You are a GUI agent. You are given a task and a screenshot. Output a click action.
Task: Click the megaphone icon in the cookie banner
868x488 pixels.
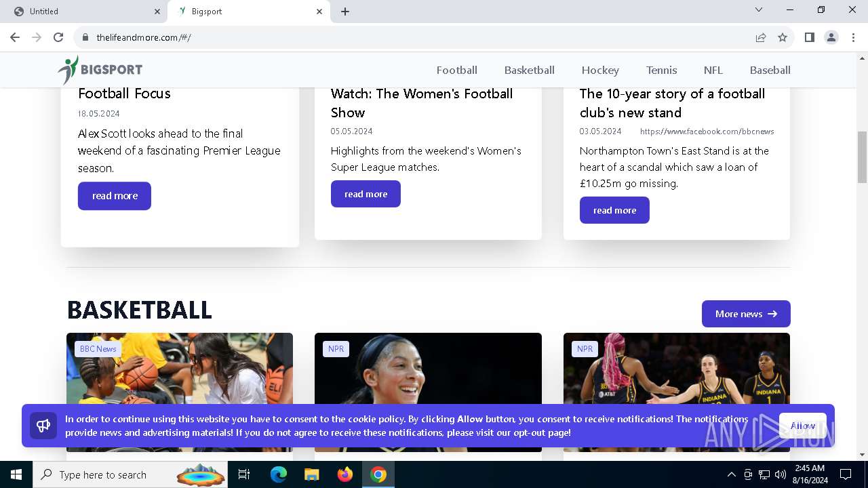coord(43,426)
